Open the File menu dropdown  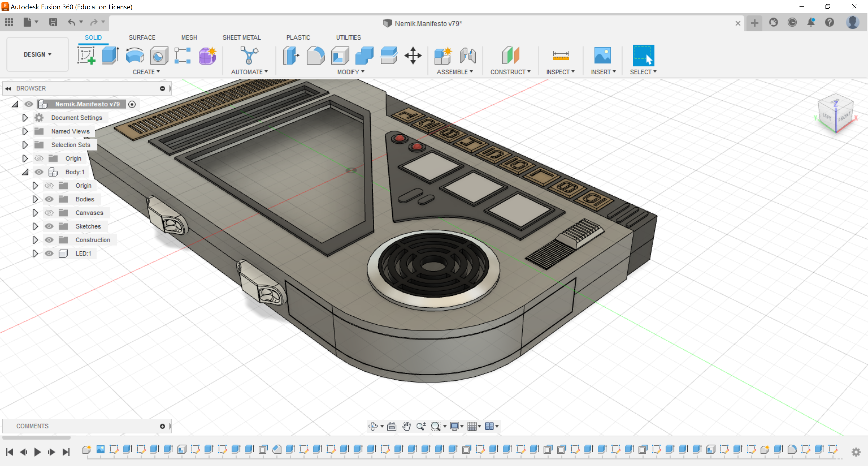(x=31, y=22)
